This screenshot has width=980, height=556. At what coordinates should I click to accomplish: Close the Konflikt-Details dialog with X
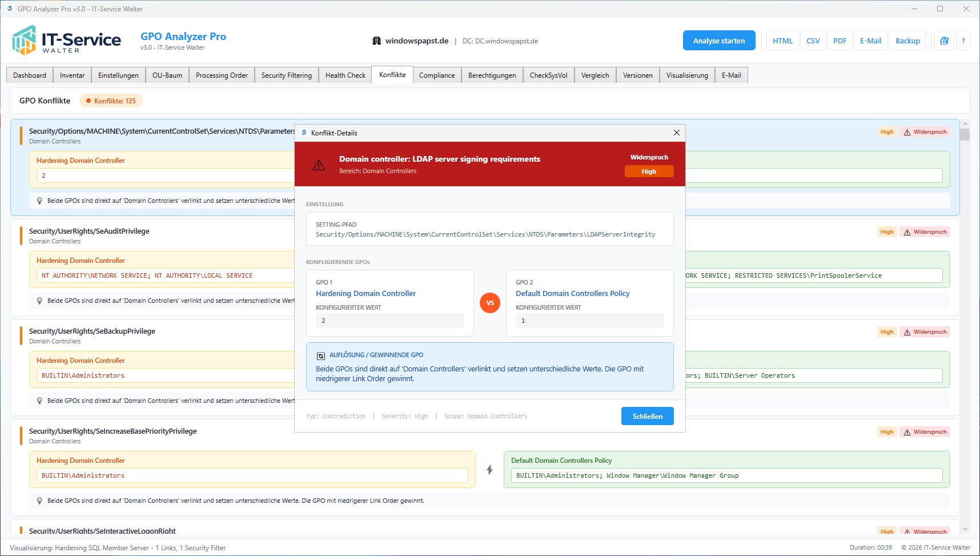(676, 133)
